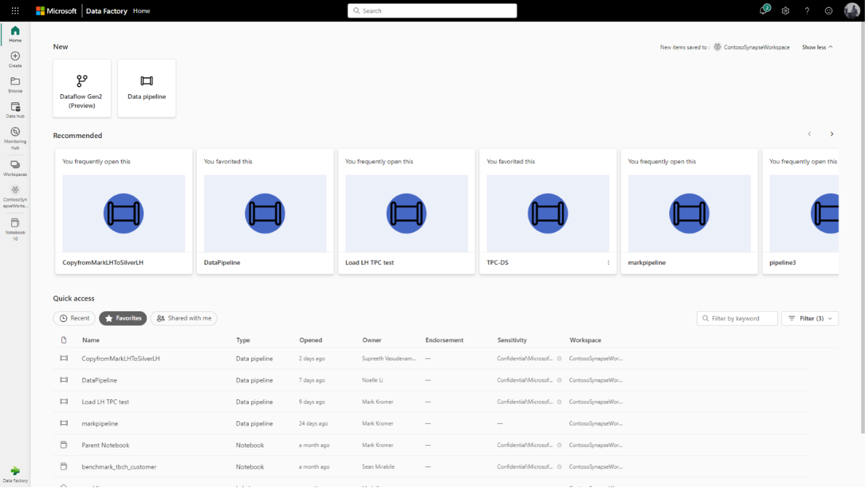Open Browse folder icon in sidebar
This screenshot has height=489, width=868.
(15, 85)
